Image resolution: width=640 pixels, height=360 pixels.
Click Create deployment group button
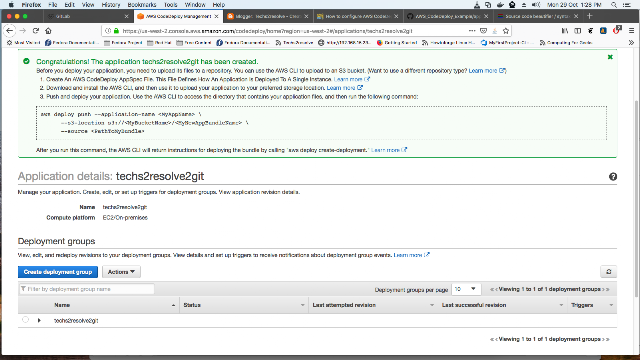pos(58,272)
